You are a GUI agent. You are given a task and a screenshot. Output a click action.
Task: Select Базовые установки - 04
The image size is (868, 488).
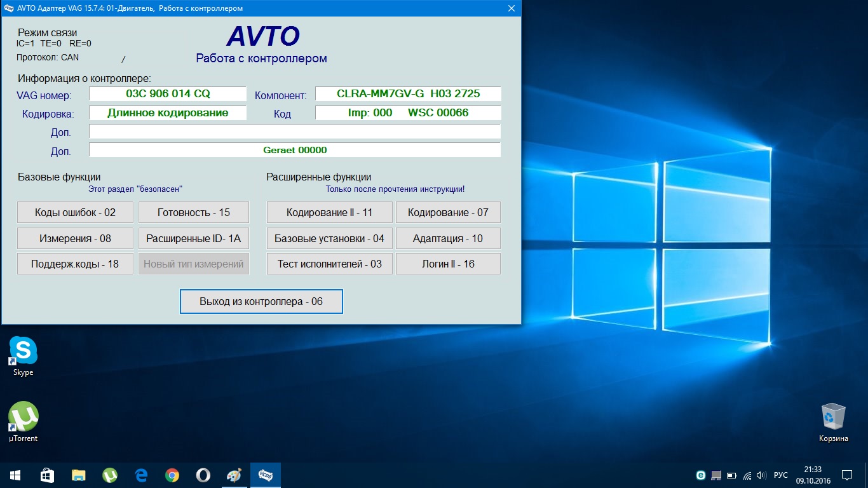click(329, 238)
